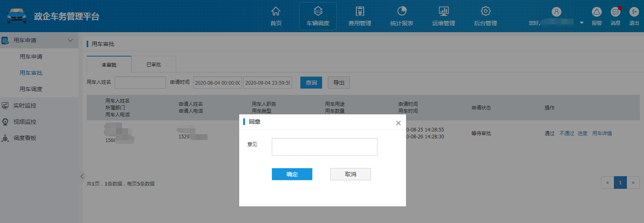Image resolution: width=644 pixels, height=223 pixels.
Task: Open the 首页 home icon
Action: (276, 11)
